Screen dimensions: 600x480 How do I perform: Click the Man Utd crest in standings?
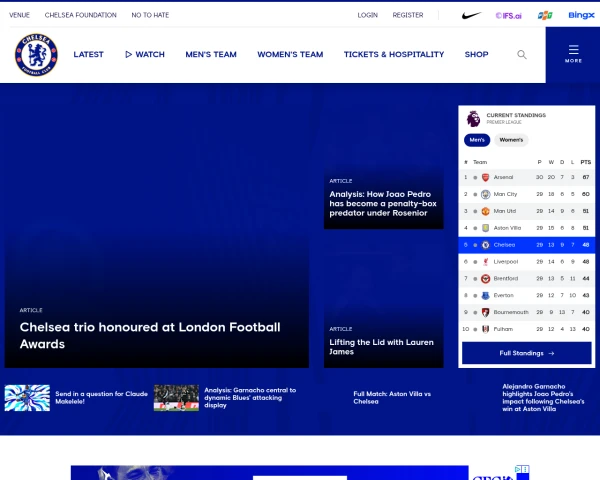pos(486,211)
